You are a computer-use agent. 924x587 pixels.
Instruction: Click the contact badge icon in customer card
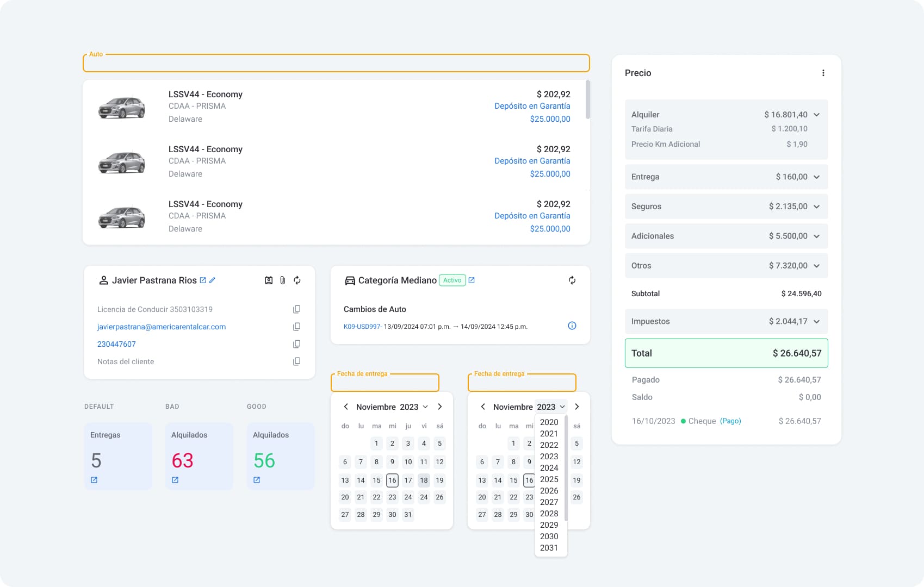269,280
